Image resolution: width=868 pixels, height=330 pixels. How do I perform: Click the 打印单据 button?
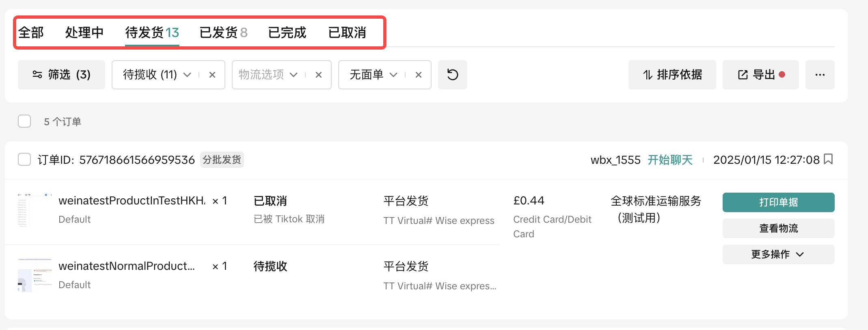[778, 202]
